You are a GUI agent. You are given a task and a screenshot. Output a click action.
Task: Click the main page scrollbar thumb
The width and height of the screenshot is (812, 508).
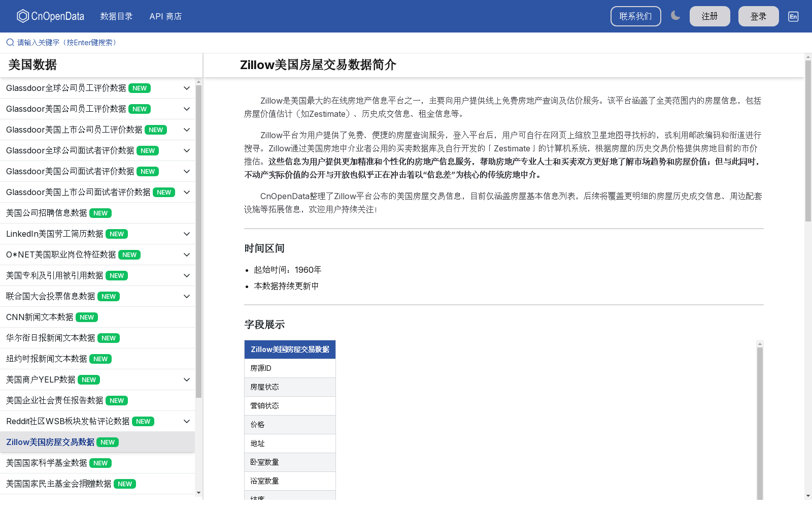point(808,141)
